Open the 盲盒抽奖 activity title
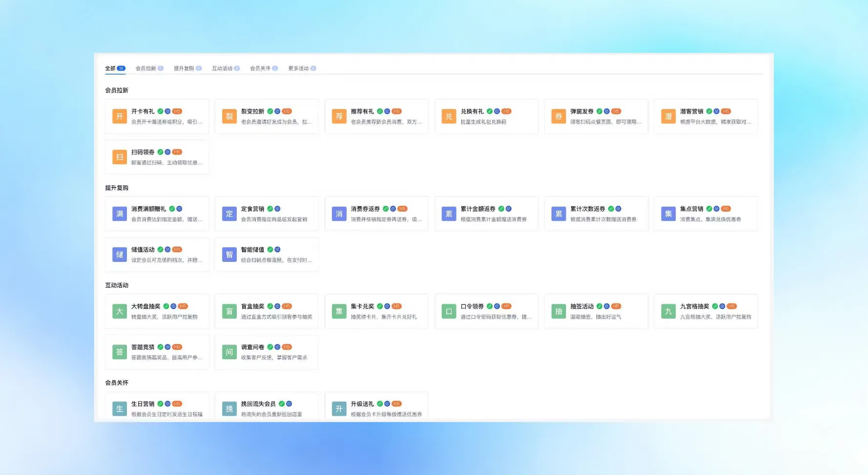This screenshot has height=475, width=868. click(x=252, y=306)
